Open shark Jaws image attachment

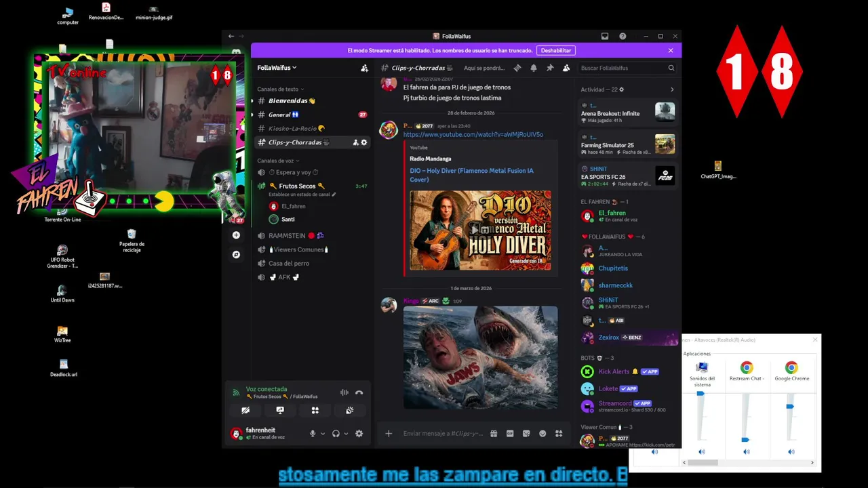point(481,357)
